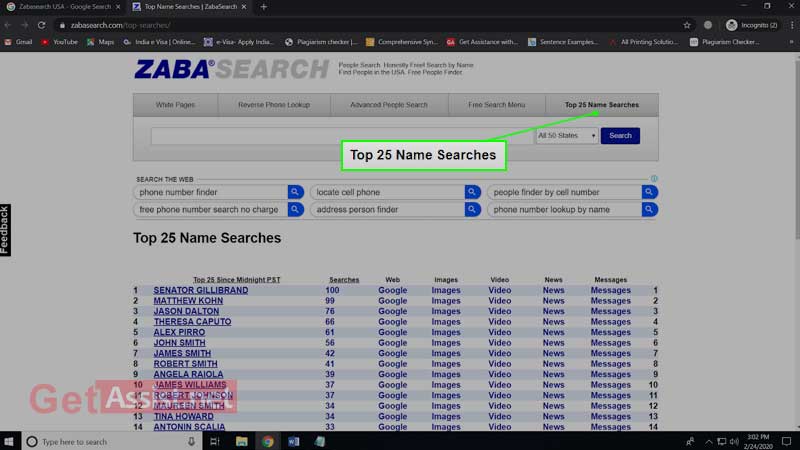This screenshot has height=450, width=800.
Task: Select the Top 25 Name Searches tab
Action: click(602, 105)
